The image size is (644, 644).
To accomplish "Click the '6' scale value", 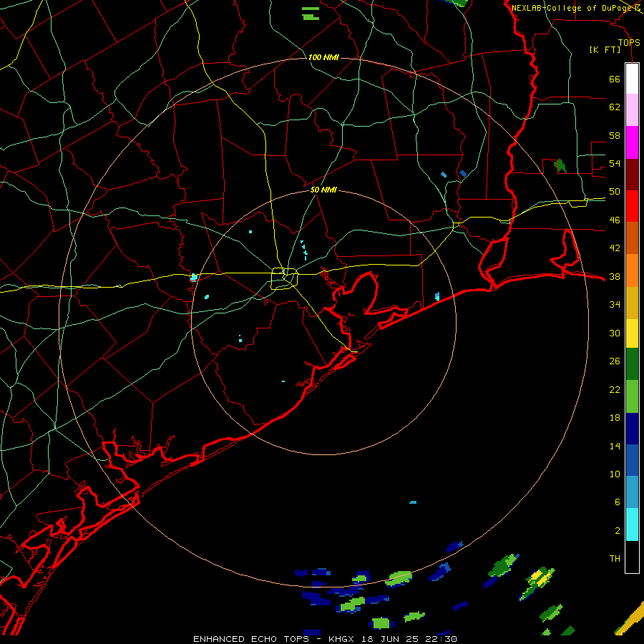I will pos(617,502).
